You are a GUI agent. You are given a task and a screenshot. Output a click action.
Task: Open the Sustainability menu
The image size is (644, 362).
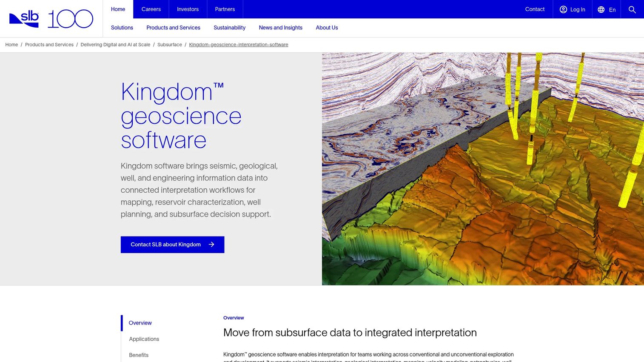[229, 28]
